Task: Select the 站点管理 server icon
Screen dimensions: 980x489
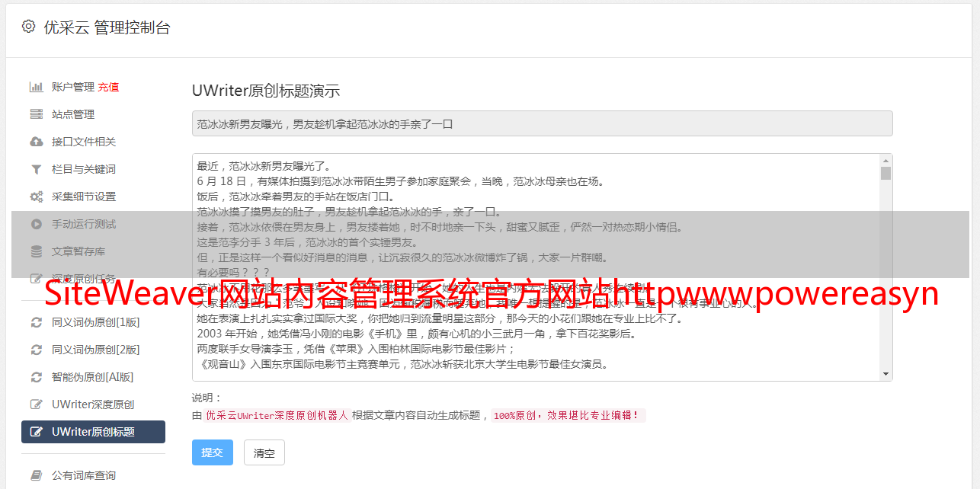Action: pyautogui.click(x=36, y=114)
